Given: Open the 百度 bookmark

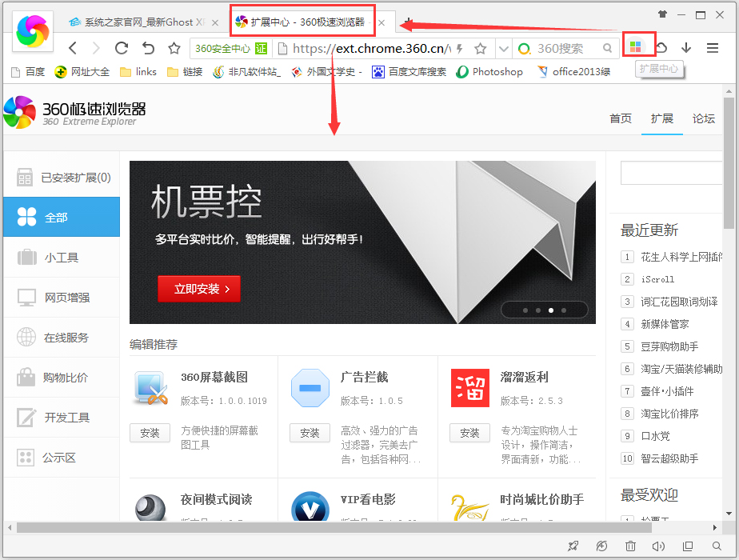Looking at the screenshot, I should 28,72.
